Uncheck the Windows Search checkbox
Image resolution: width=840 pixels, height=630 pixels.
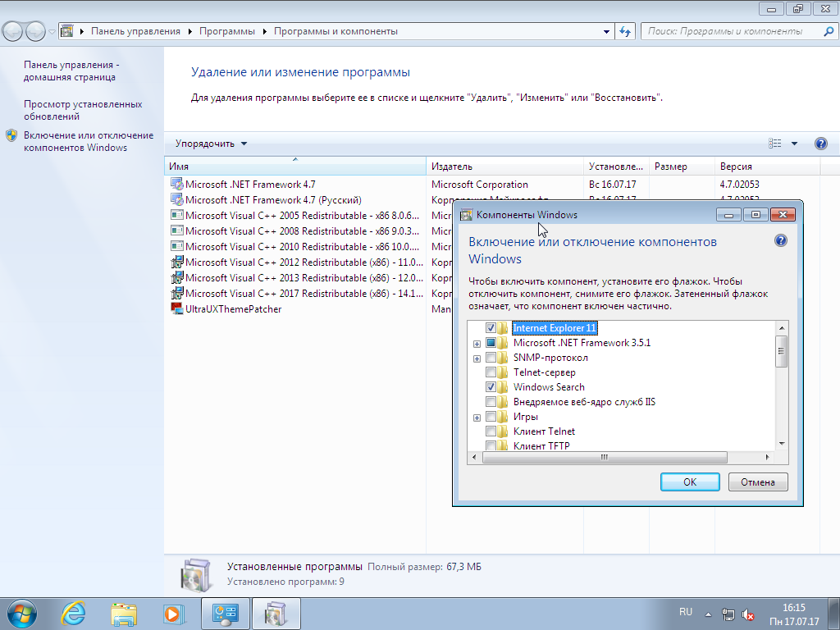point(491,387)
